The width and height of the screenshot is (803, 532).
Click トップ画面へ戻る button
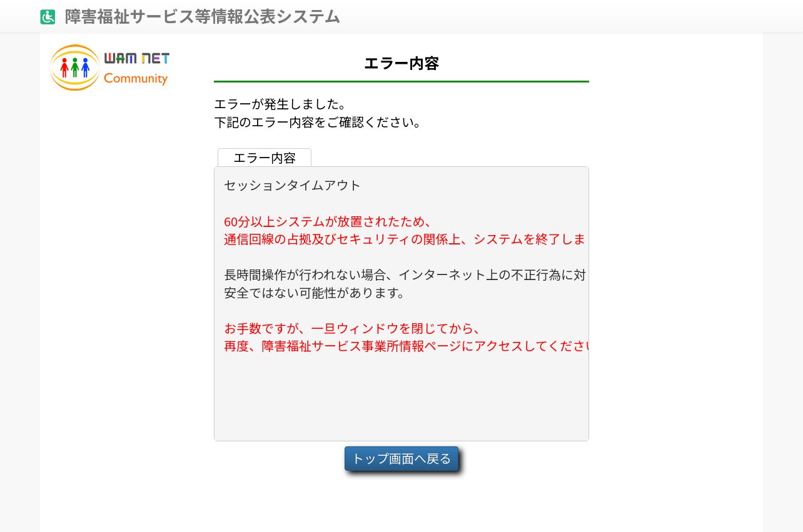[401, 459]
